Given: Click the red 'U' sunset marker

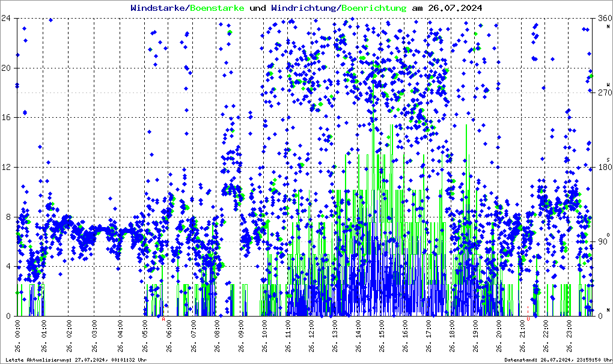Looking at the screenshot, I should click(528, 319).
